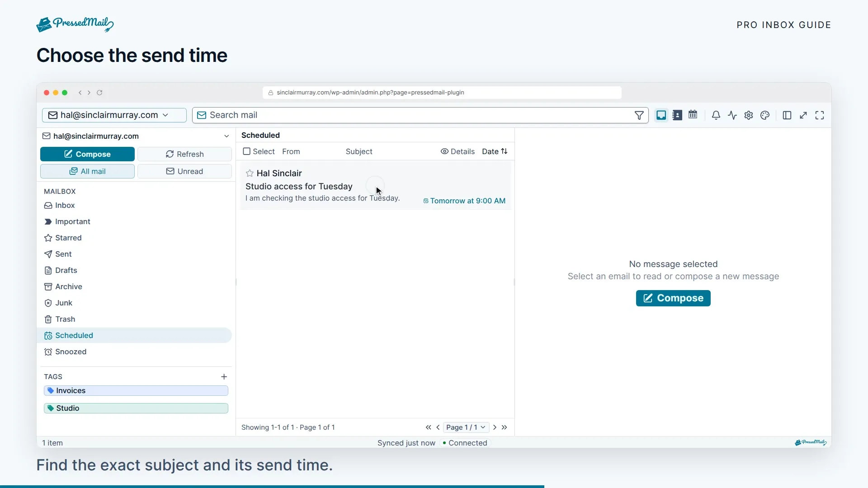Go back with browser back arrow

pos(80,93)
